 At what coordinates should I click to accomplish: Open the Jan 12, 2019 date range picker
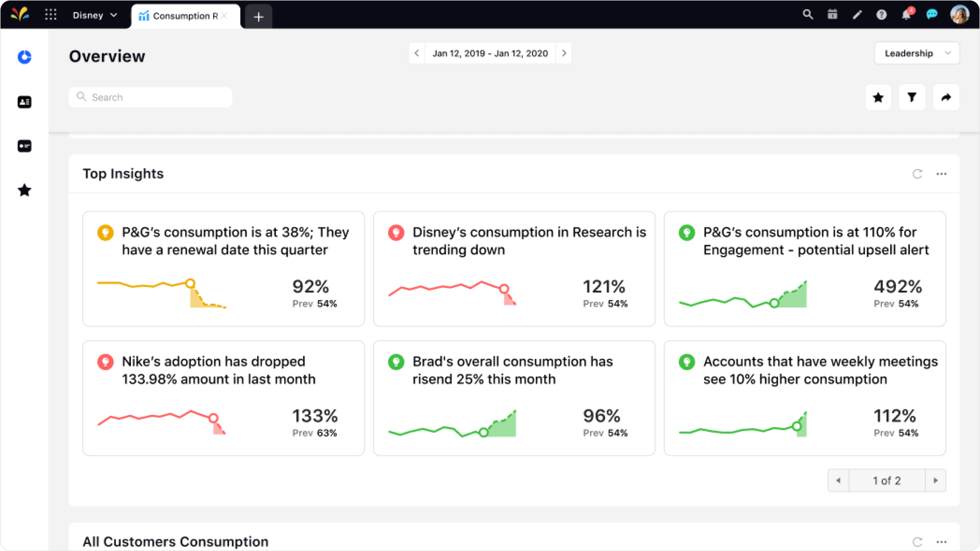(490, 53)
